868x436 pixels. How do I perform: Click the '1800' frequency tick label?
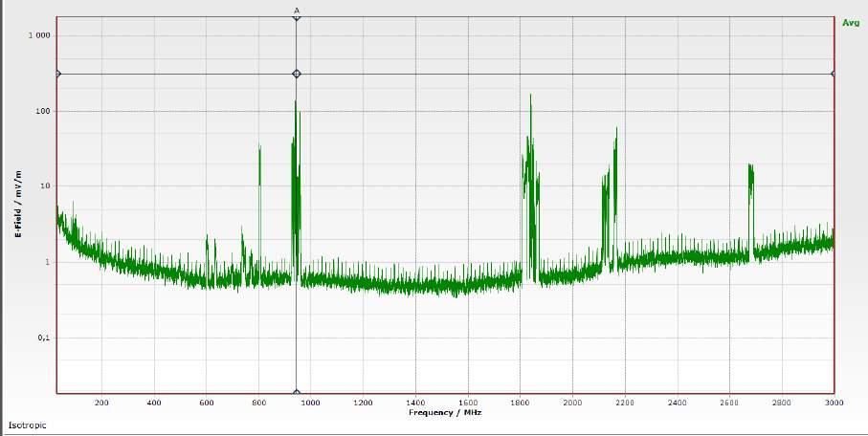point(520,403)
